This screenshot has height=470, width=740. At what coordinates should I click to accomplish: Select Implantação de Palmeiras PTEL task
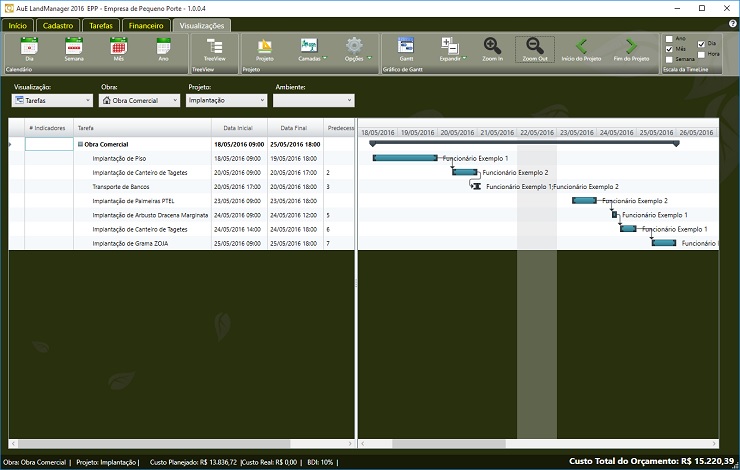click(133, 201)
